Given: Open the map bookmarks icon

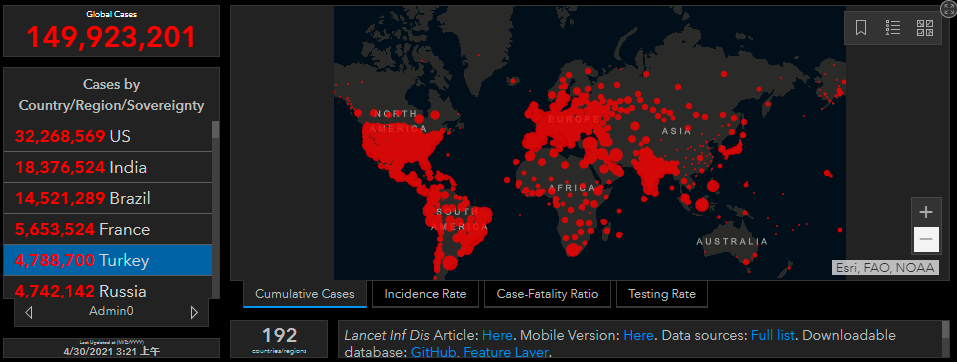Looking at the screenshot, I should (x=861, y=28).
